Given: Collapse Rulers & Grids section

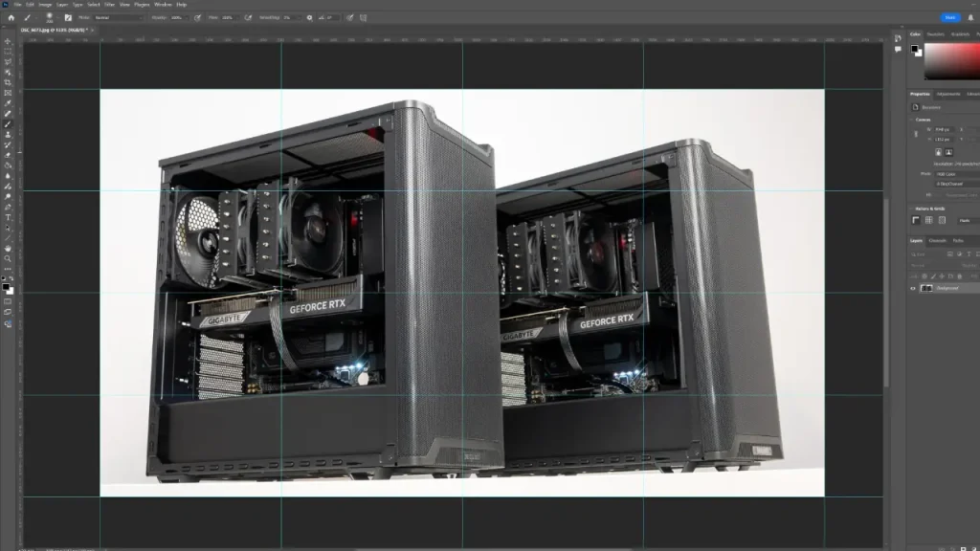Looking at the screenshot, I should click(911, 209).
